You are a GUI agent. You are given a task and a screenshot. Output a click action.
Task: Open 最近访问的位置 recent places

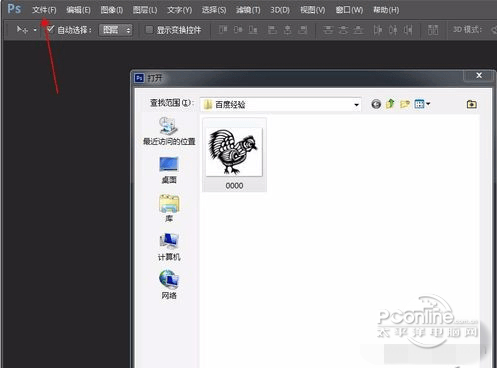tap(169, 131)
